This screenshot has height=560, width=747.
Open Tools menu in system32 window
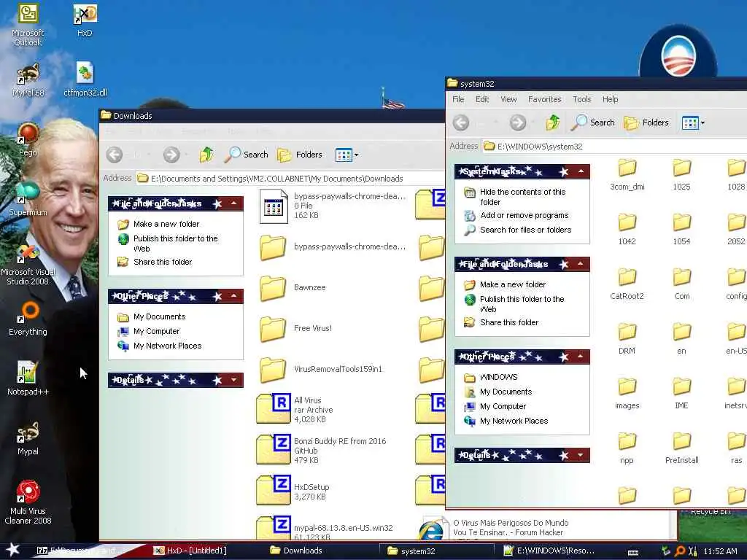click(581, 99)
